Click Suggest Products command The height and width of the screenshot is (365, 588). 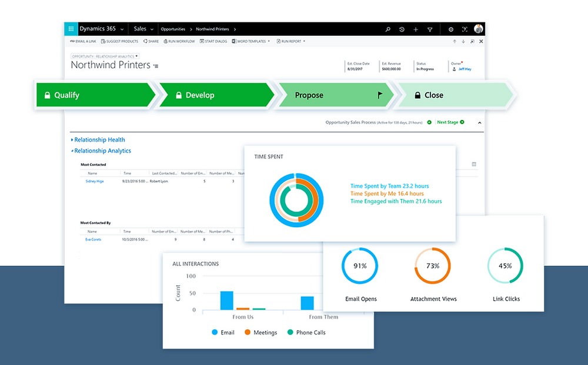[119, 41]
